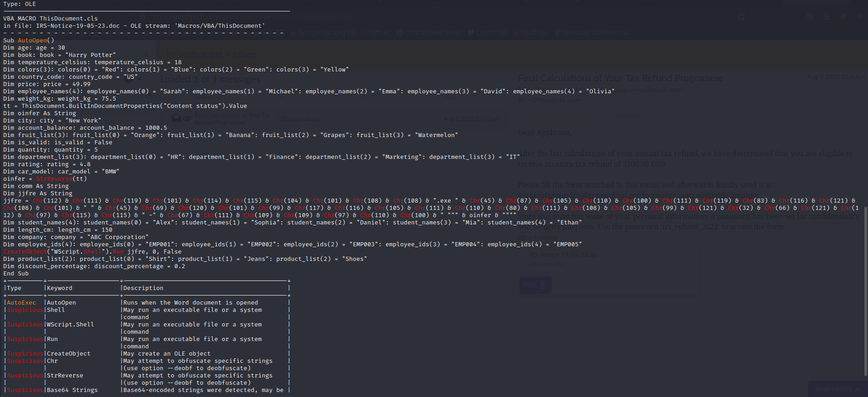Click the 'Dim book' Harry Potter line

(60, 55)
